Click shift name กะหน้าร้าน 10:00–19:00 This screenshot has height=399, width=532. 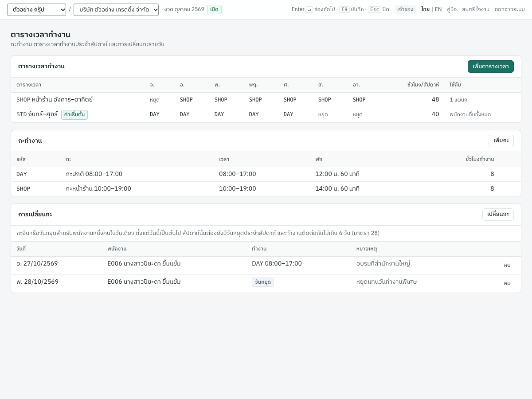pyautogui.click(x=98, y=189)
